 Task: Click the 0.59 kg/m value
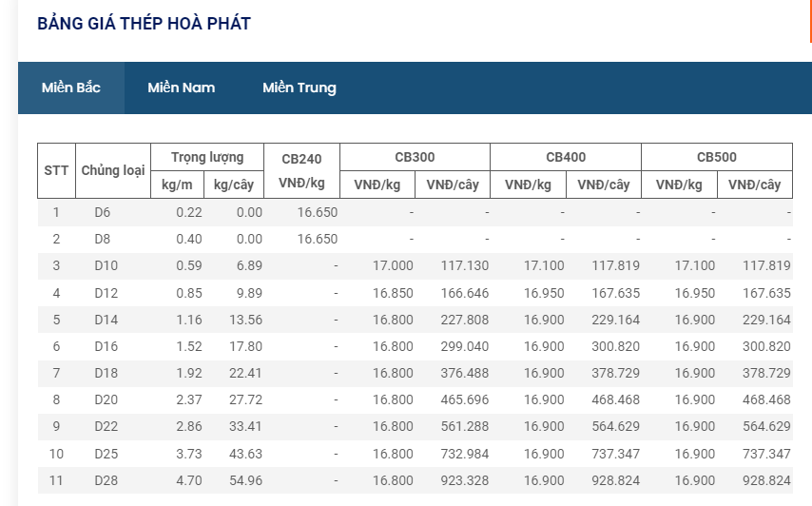click(189, 265)
